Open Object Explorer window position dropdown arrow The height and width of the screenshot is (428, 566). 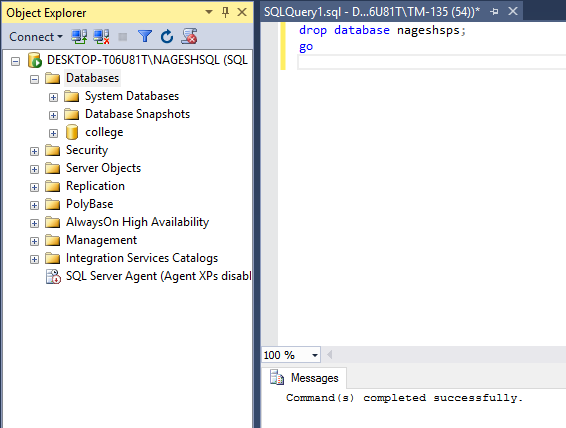pos(209,12)
